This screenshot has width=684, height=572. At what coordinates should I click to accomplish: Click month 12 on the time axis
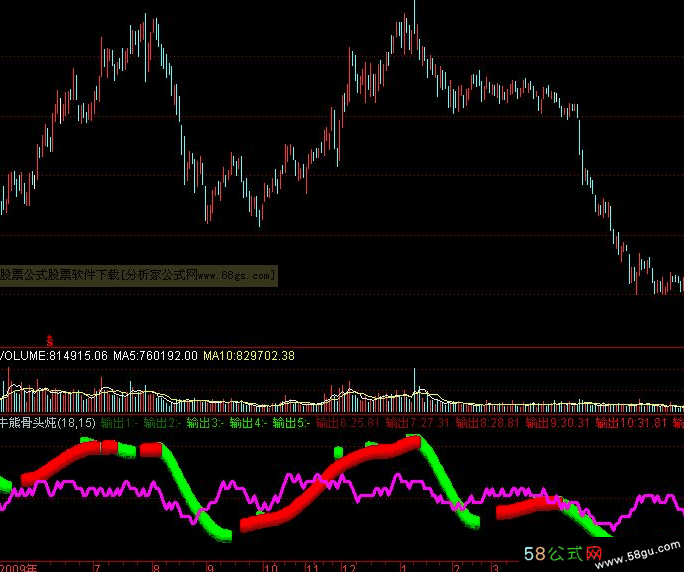click(348, 566)
